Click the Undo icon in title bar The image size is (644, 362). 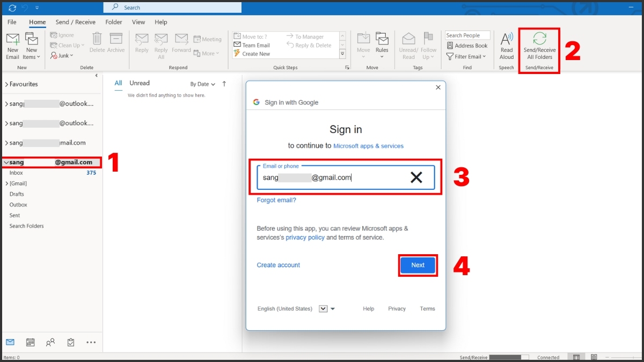[25, 8]
